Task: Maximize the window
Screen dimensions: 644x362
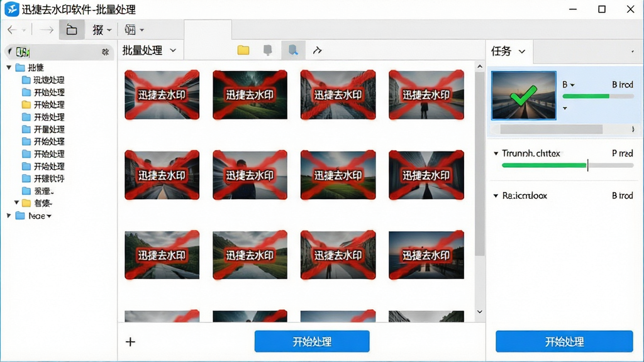Action: (602, 9)
